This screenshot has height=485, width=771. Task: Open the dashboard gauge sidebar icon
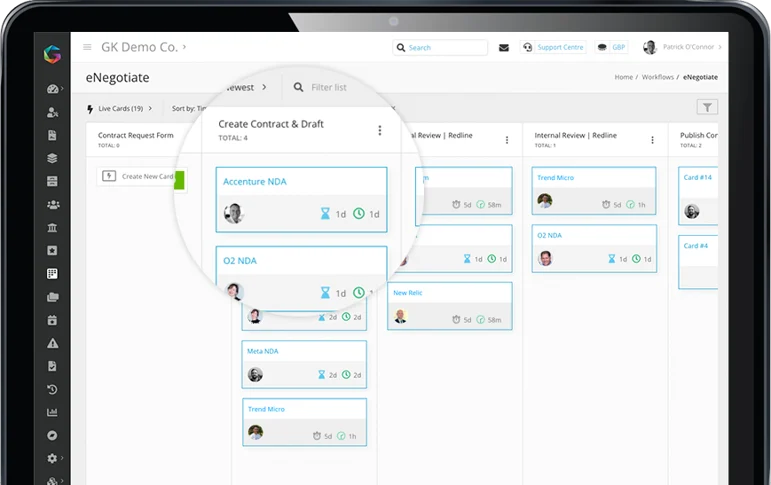click(53, 89)
